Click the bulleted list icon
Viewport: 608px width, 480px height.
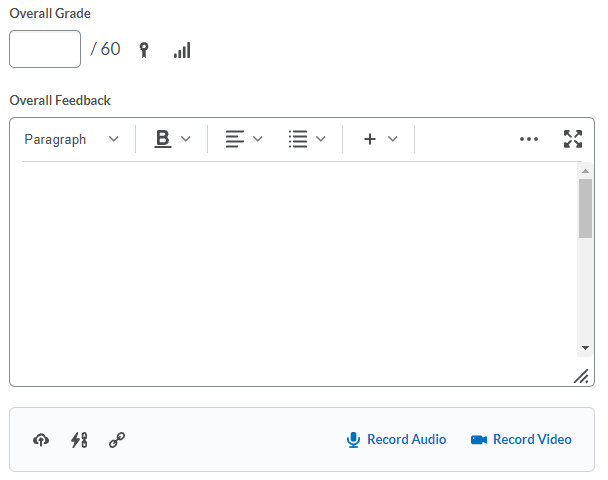[297, 139]
